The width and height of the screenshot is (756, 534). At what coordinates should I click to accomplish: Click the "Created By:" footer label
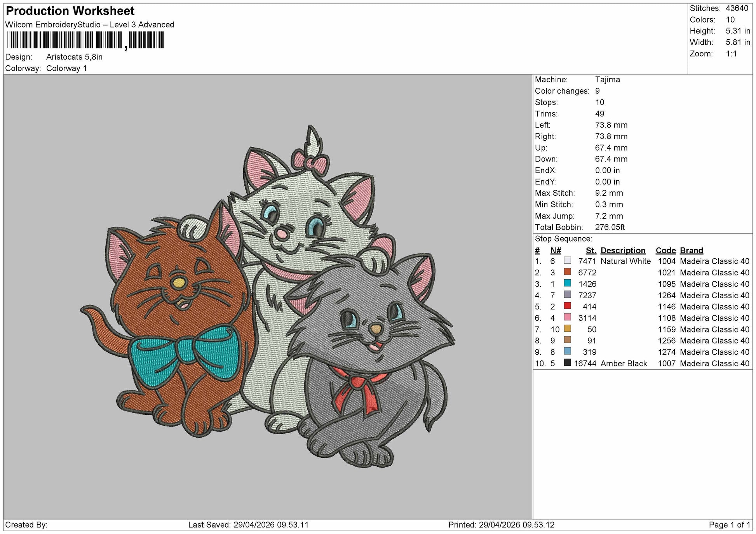tap(26, 525)
